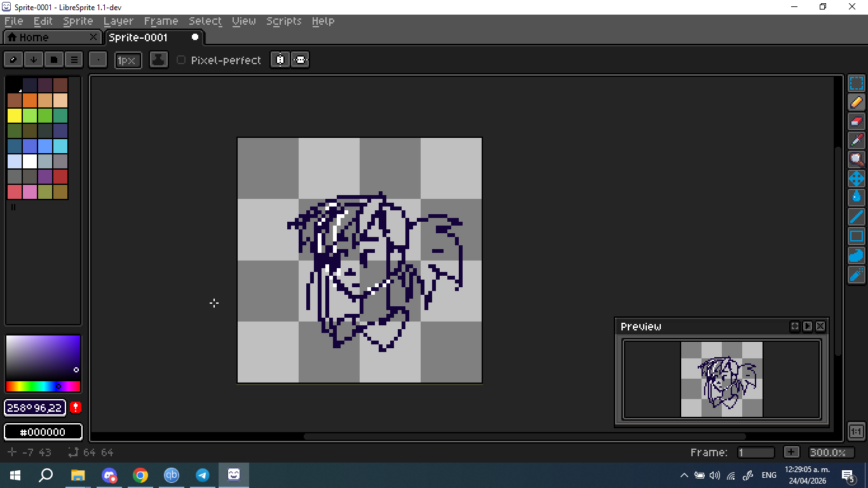Viewport: 868px width, 488px height.
Task: Pick the yellow palette swatch
Action: coord(14,116)
